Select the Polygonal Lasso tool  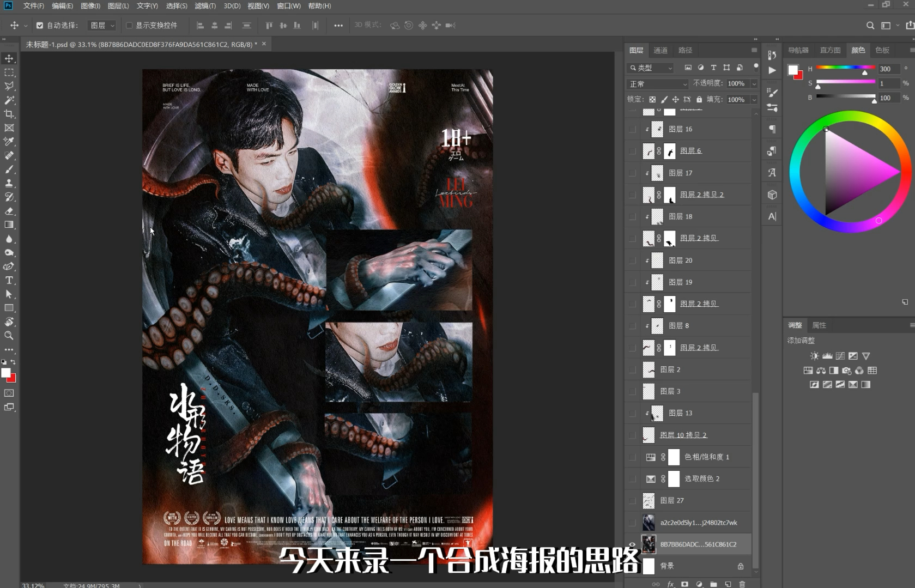click(x=9, y=86)
